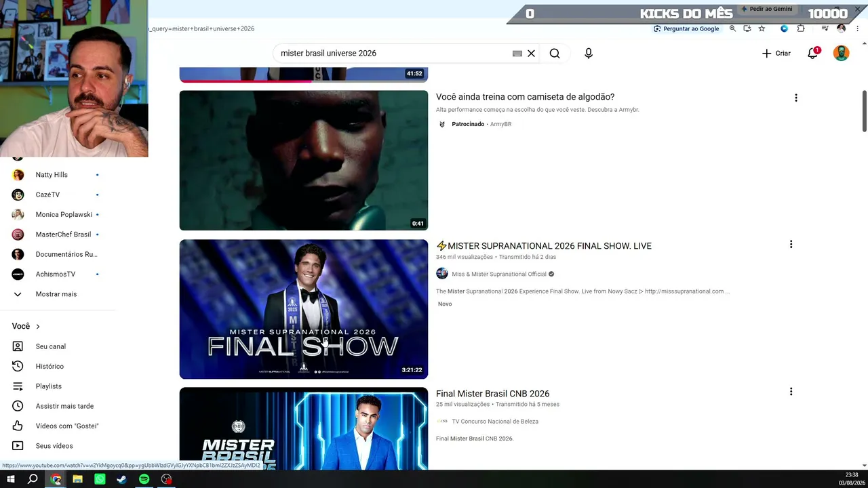Image resolution: width=868 pixels, height=488 pixels.
Task: Bookmark this page with the star icon
Action: [x=762, y=28]
